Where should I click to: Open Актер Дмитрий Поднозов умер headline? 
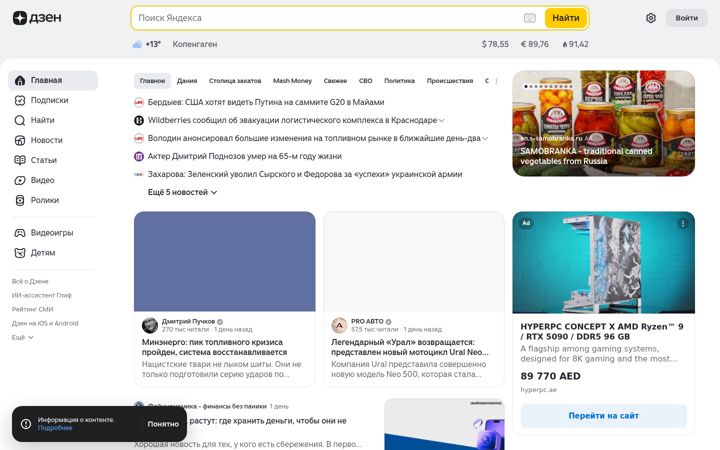(245, 156)
